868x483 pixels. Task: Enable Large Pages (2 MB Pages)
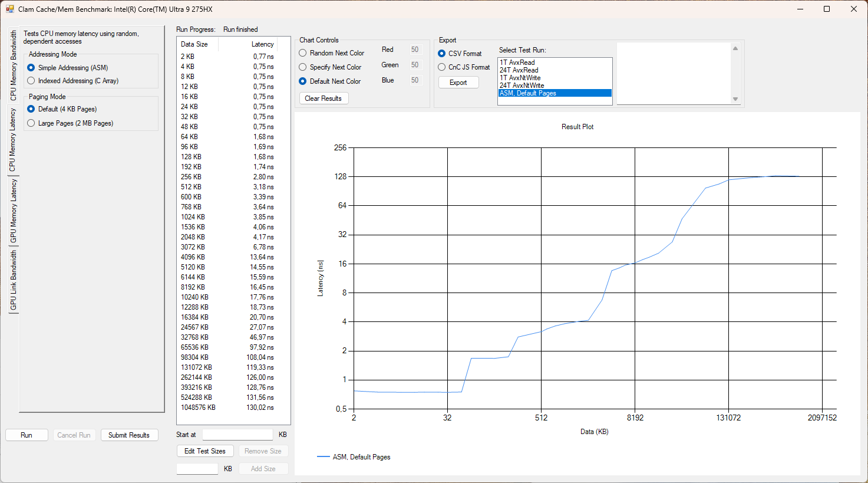click(x=31, y=123)
